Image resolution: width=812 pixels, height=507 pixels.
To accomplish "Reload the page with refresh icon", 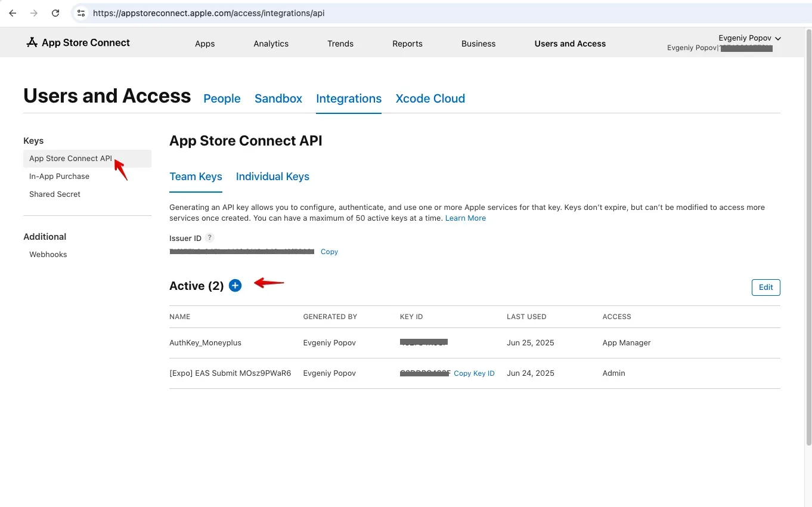I will pyautogui.click(x=55, y=13).
